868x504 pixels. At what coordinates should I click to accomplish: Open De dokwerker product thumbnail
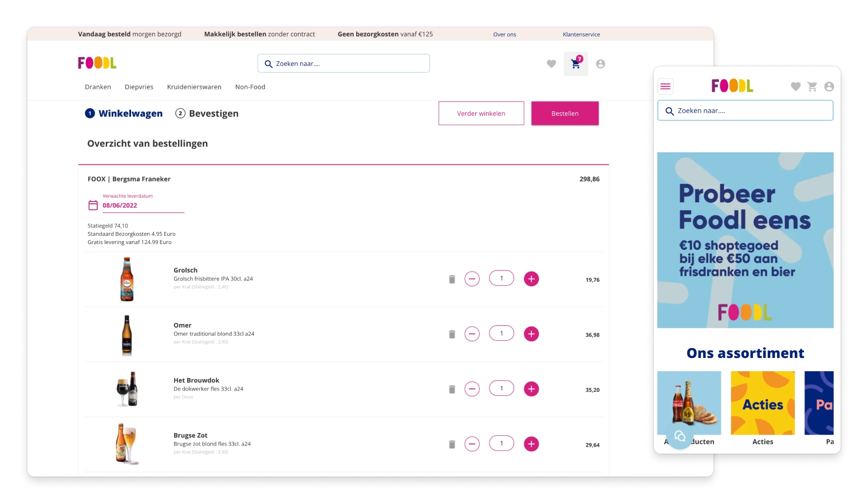(x=127, y=389)
